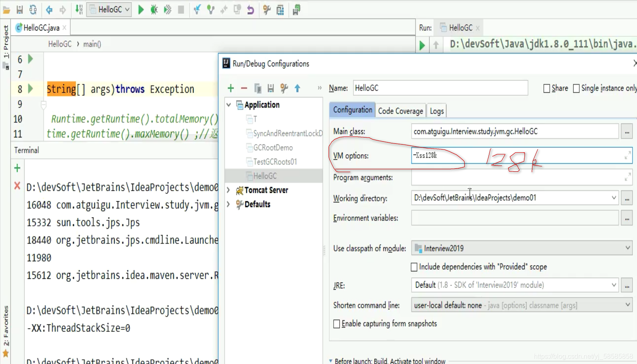Move configuration up with blue arrow

[x=298, y=88]
